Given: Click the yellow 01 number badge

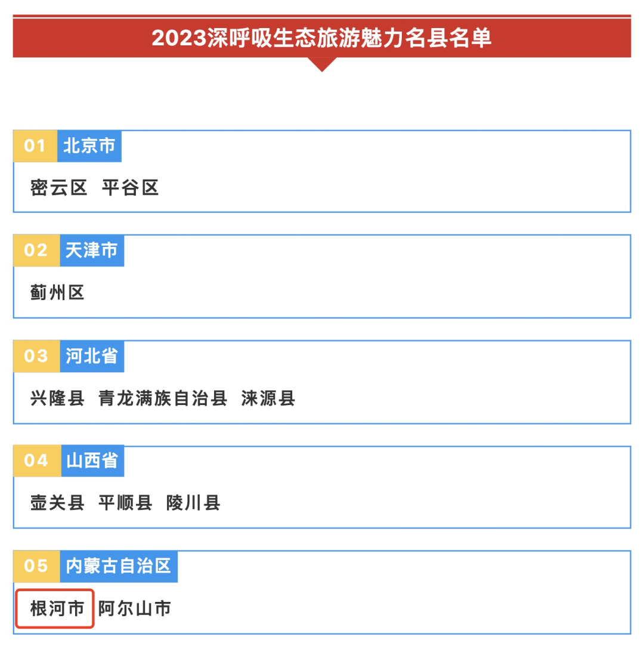Looking at the screenshot, I should coord(35,146).
